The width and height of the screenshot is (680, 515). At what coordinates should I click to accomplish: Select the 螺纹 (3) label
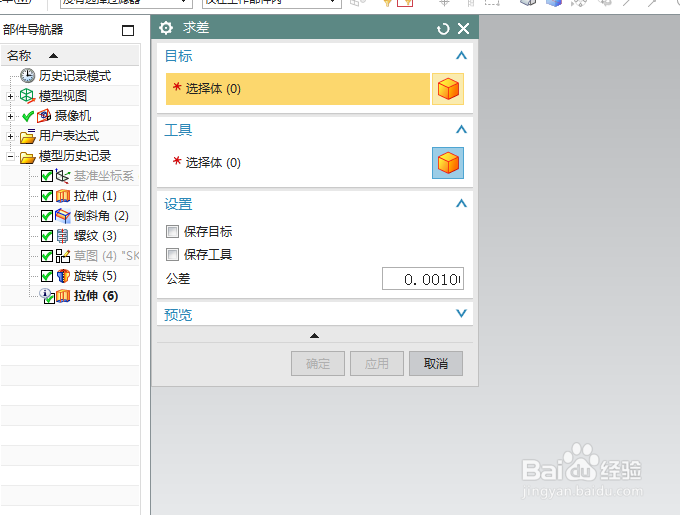[95, 236]
